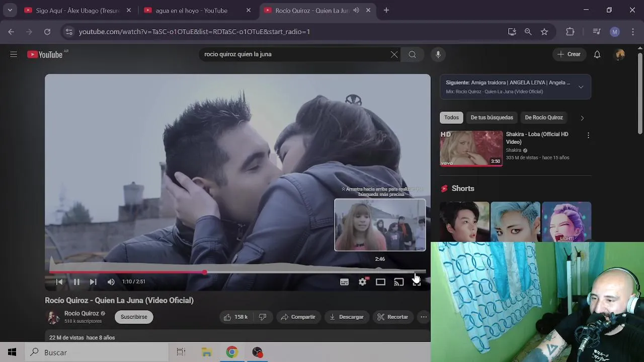Reload the current page
The width and height of the screenshot is (644, 362).
pos(47,32)
